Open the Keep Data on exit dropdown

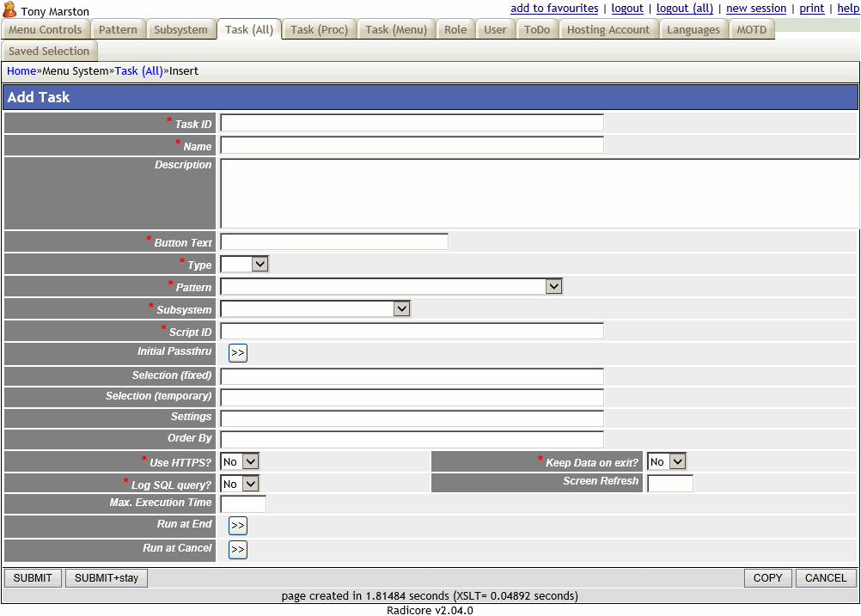coord(667,462)
